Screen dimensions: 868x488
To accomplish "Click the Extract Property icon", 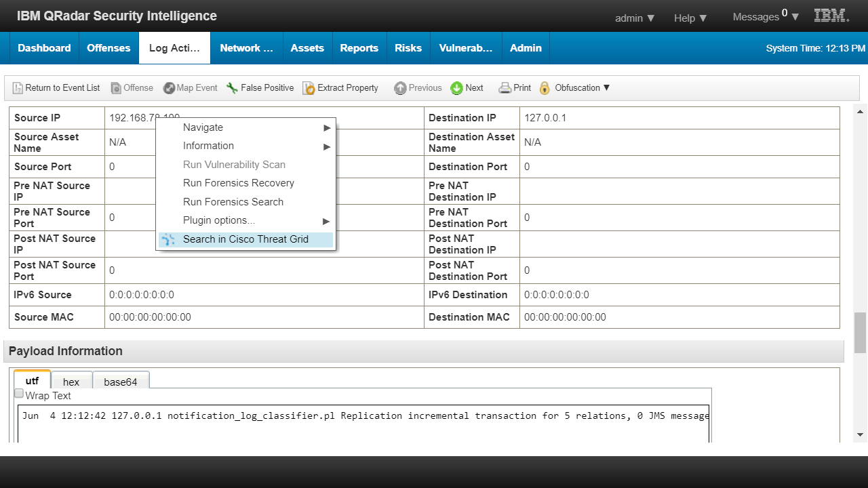I will coord(309,88).
